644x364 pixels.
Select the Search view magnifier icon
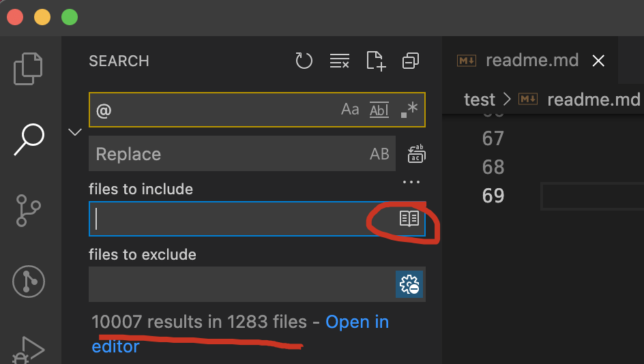(29, 140)
